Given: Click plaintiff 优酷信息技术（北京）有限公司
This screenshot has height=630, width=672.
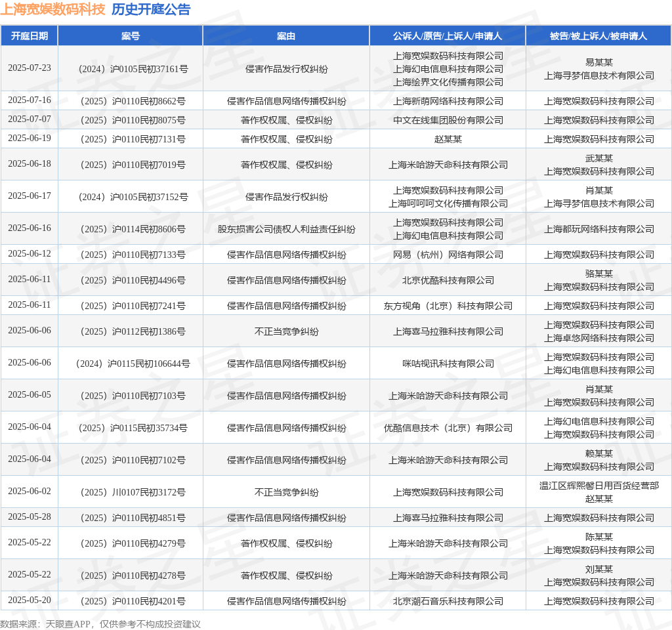Looking at the screenshot, I should (x=448, y=428).
